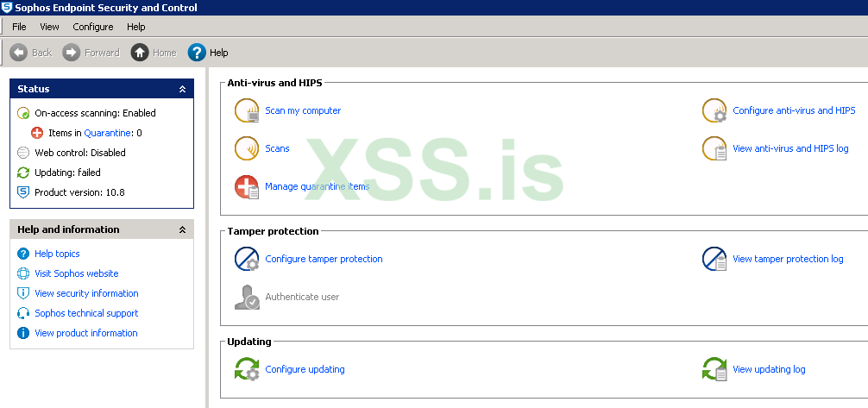Click the 'Product version: 10.8' text
868x408 pixels.
[79, 192]
